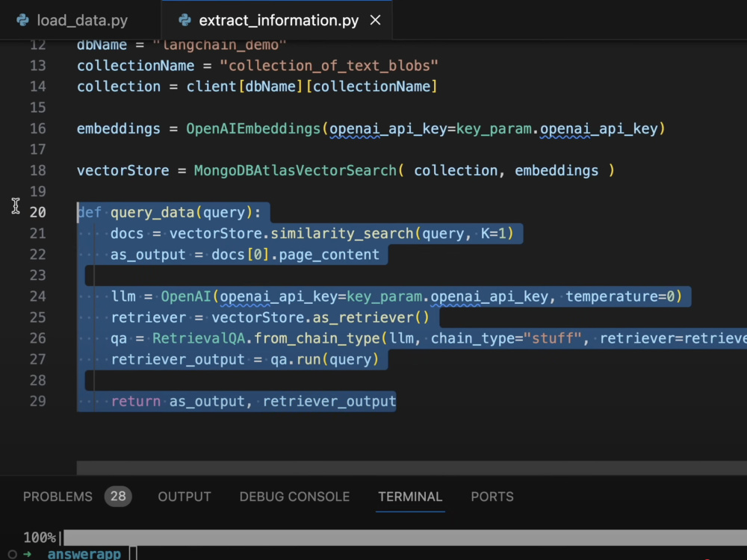Click qa.run on line 27
Screen dimensions: 747x560
click(x=295, y=359)
